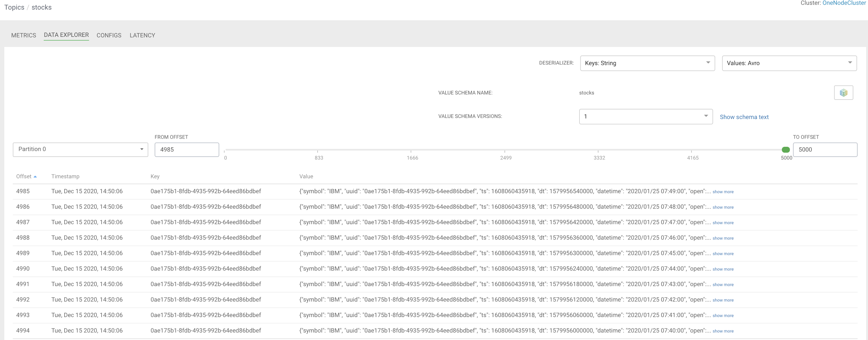Click the Timestamp column header
This screenshot has height=340, width=868.
tap(65, 176)
